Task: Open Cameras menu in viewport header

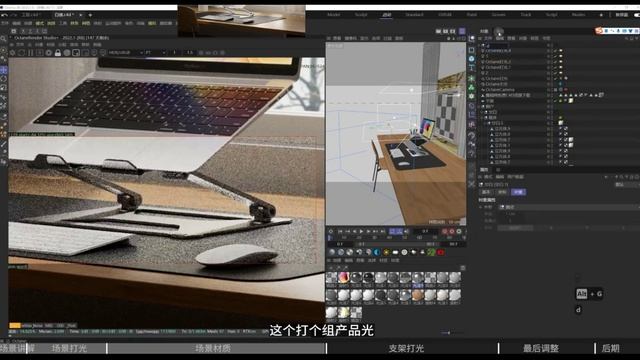Action: (x=350, y=38)
